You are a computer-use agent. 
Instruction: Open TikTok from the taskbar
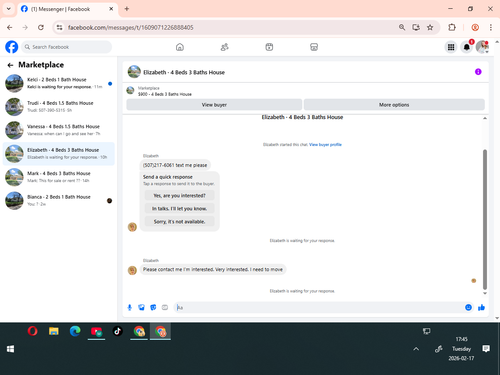pyautogui.click(x=117, y=331)
